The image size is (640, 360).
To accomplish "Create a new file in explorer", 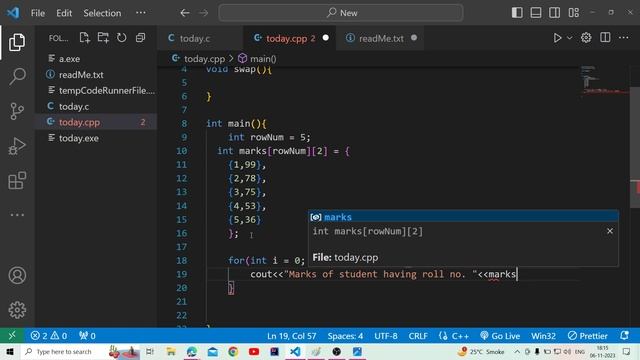I will click(84, 38).
